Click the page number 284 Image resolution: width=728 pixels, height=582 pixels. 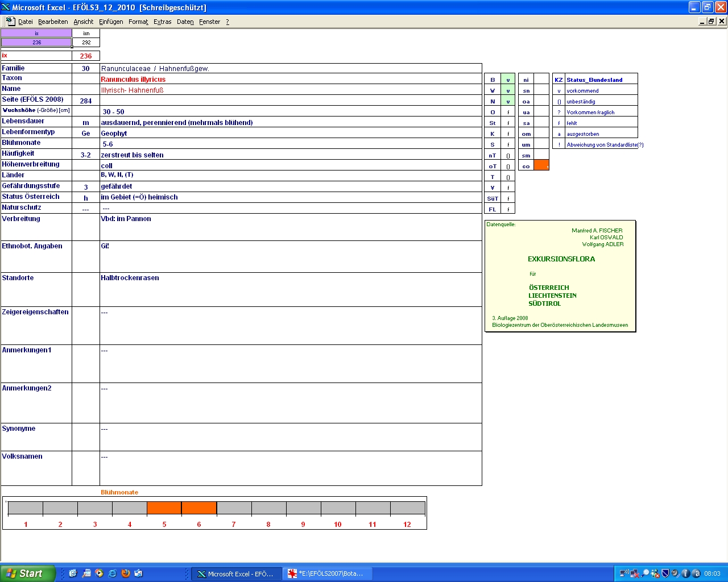(86, 101)
